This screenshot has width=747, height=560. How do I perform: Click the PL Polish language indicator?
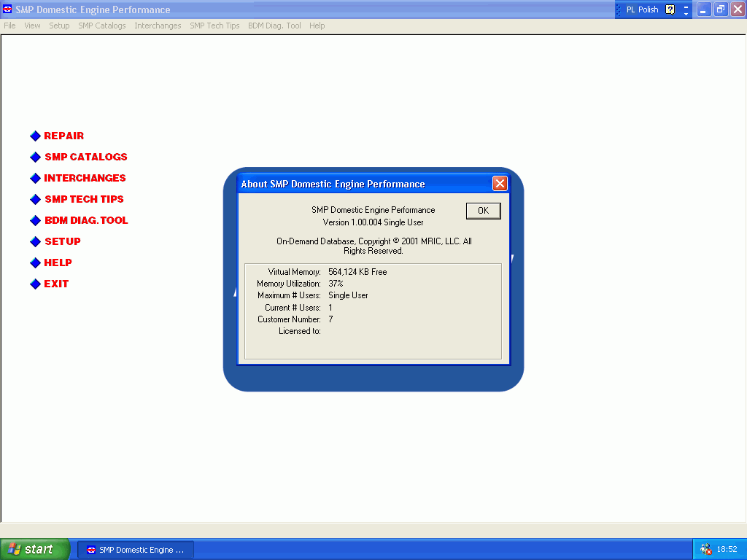click(x=642, y=9)
